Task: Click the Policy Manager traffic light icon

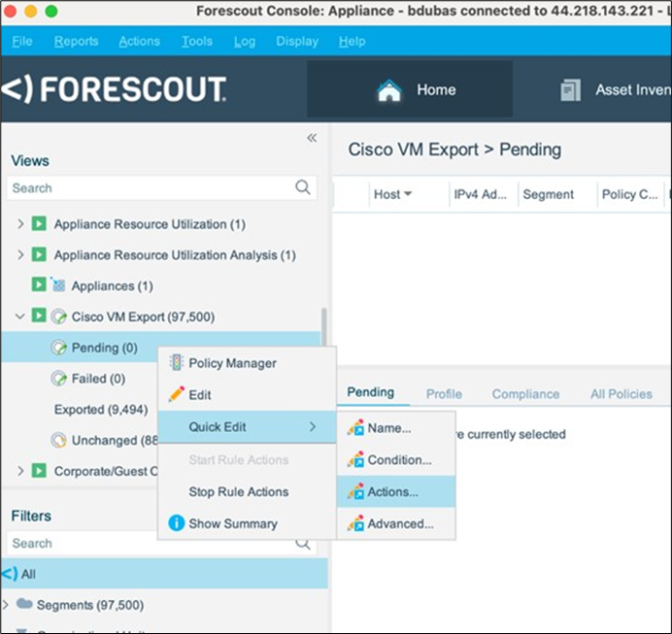Action: [x=176, y=362]
